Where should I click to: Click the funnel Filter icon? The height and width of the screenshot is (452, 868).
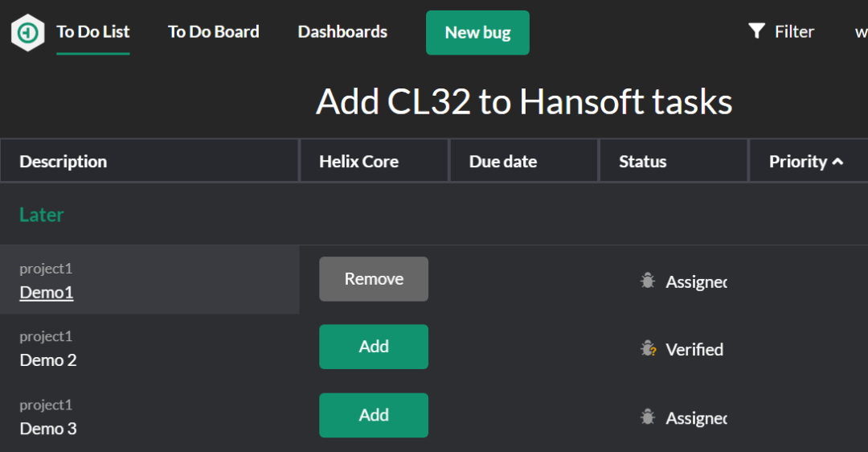pyautogui.click(x=756, y=31)
